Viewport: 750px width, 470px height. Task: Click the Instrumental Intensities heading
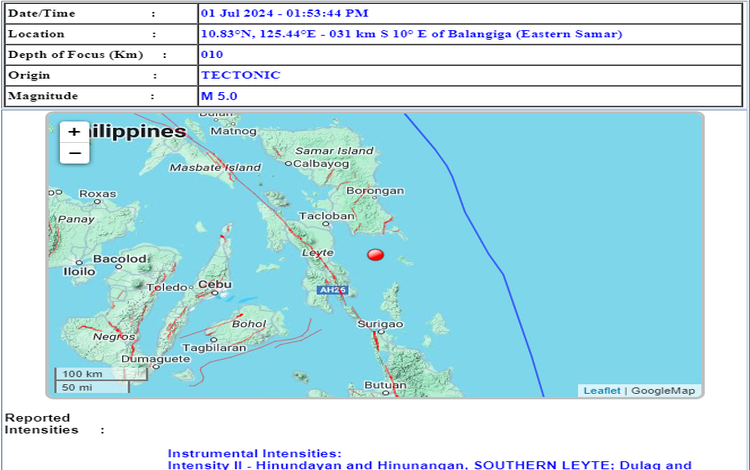point(254,453)
